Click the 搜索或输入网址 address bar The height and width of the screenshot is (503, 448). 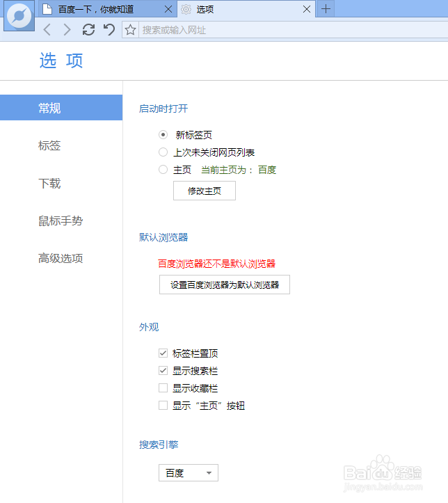click(x=293, y=30)
